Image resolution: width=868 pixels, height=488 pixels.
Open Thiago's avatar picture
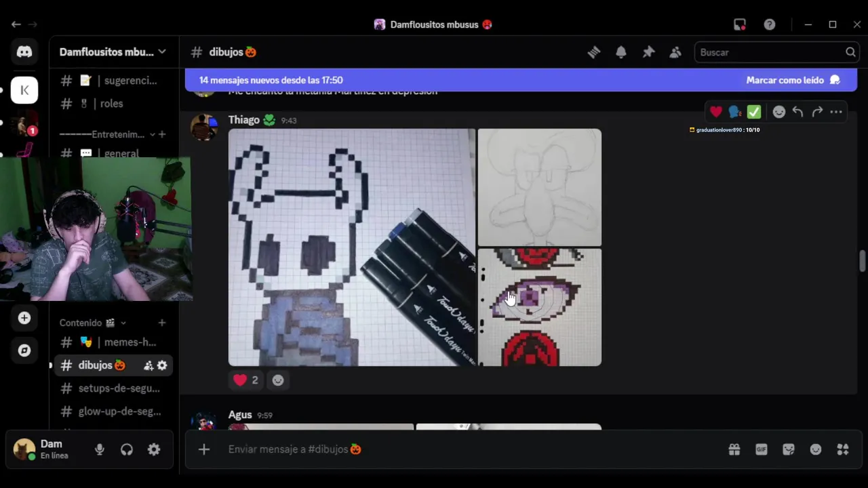point(204,127)
